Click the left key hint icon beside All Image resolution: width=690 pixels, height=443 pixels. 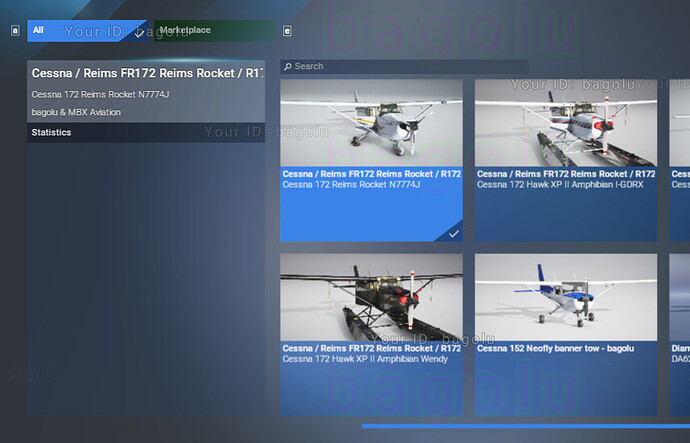[x=15, y=31]
